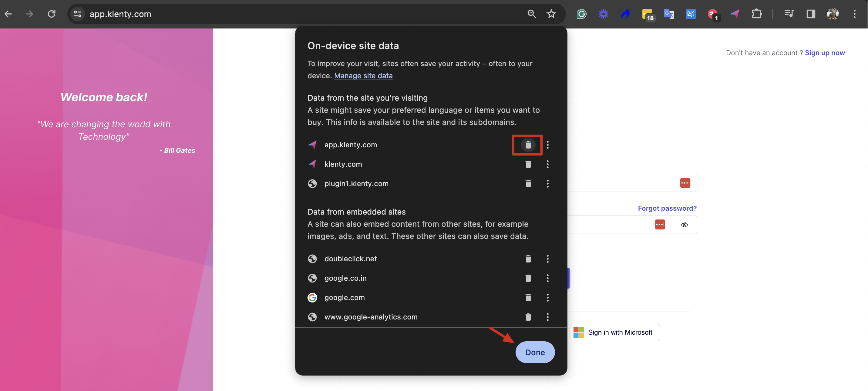
Task: Open Chrome extensions puzzle icon
Action: click(756, 14)
